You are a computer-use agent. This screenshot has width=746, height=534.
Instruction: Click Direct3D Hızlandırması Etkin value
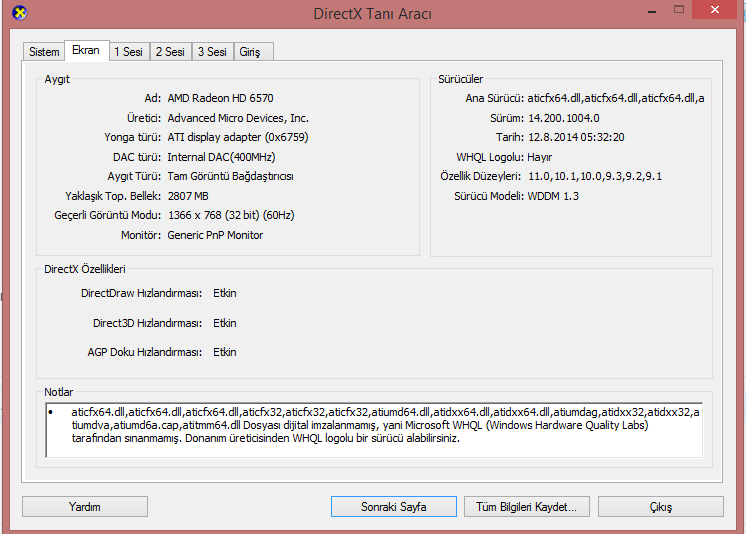point(225,323)
